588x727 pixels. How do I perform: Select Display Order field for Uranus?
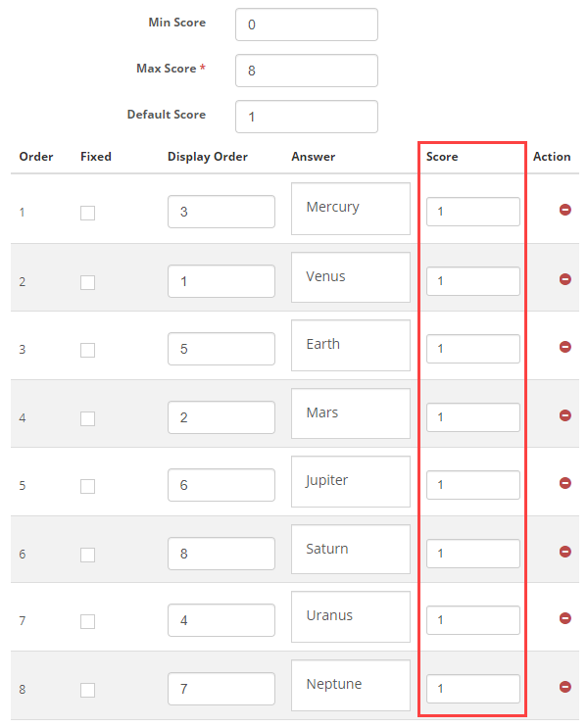220,620
